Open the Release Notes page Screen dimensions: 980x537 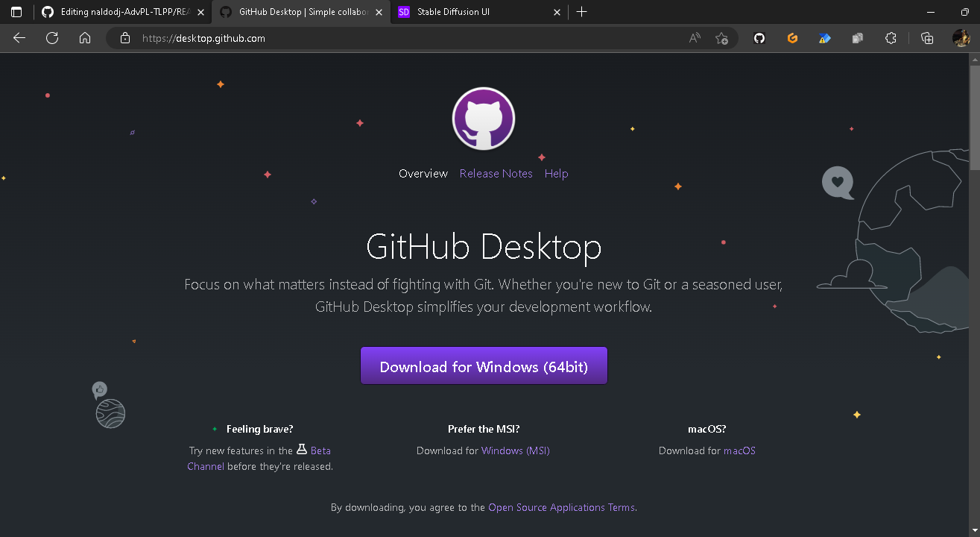[496, 173]
